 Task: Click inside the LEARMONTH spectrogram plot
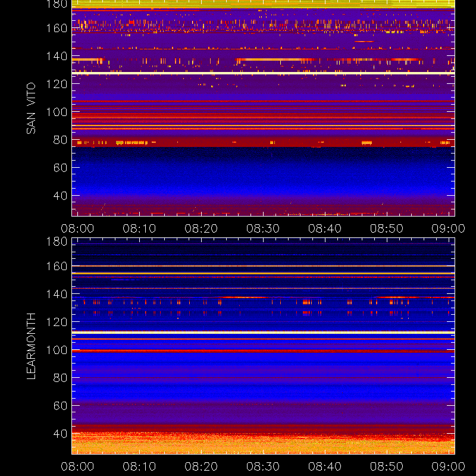(263, 346)
